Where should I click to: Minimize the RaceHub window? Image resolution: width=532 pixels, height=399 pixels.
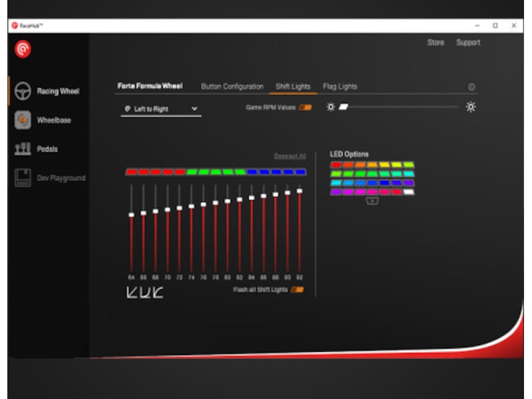point(477,25)
